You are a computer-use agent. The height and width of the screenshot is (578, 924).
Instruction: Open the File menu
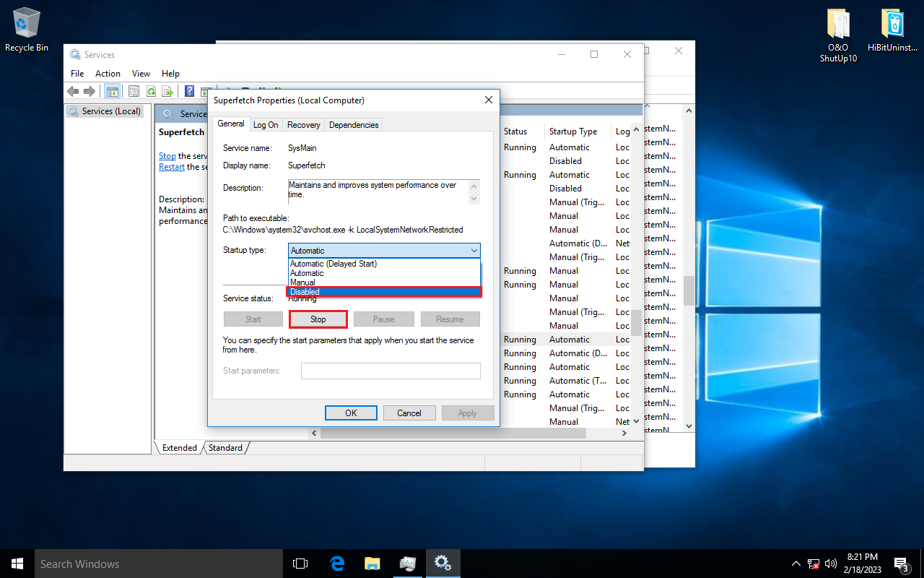pyautogui.click(x=77, y=74)
